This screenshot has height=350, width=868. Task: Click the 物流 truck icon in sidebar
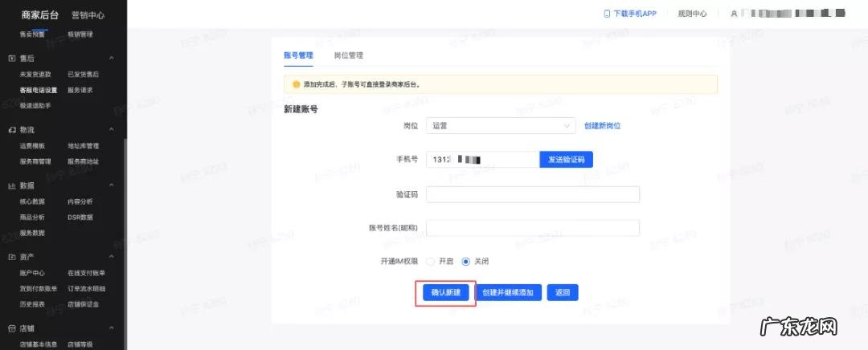click(x=11, y=130)
